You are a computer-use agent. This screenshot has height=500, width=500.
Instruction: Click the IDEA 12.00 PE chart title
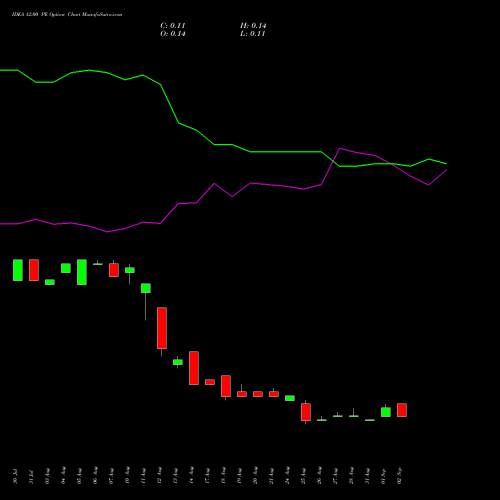click(x=67, y=15)
